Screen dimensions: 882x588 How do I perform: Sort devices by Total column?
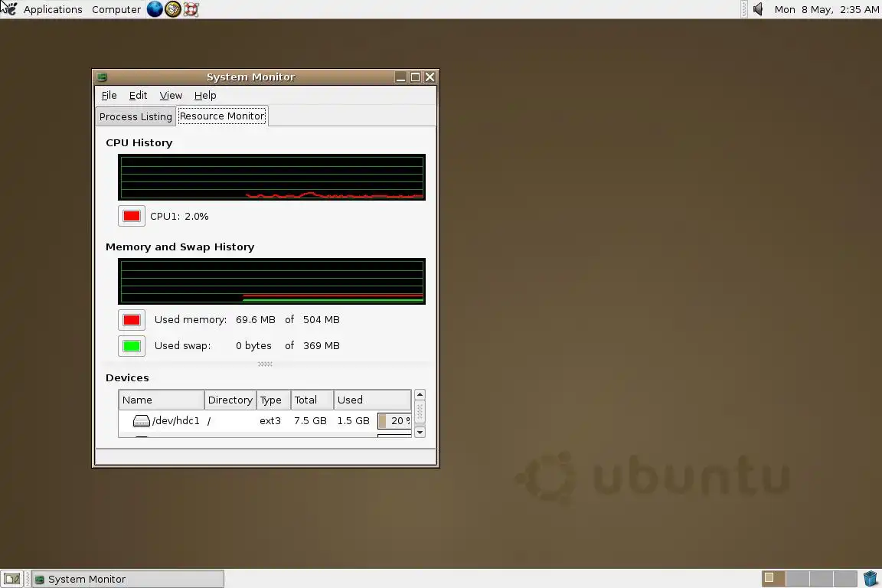pos(312,400)
